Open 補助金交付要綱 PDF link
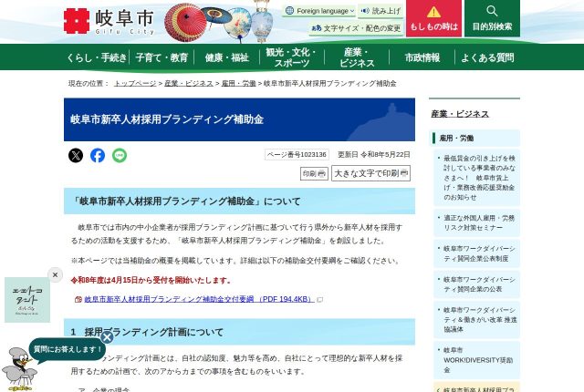Screen dimensions: 584x392 [x=199, y=299]
